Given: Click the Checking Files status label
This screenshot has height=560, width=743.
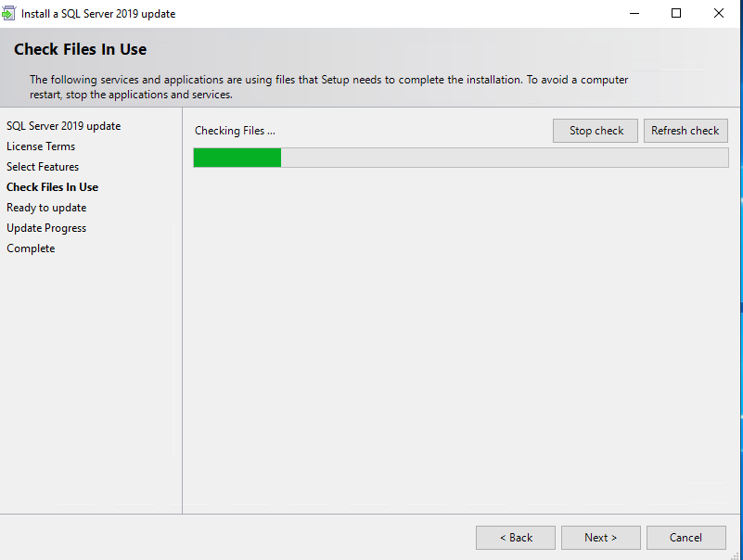Looking at the screenshot, I should (x=235, y=131).
